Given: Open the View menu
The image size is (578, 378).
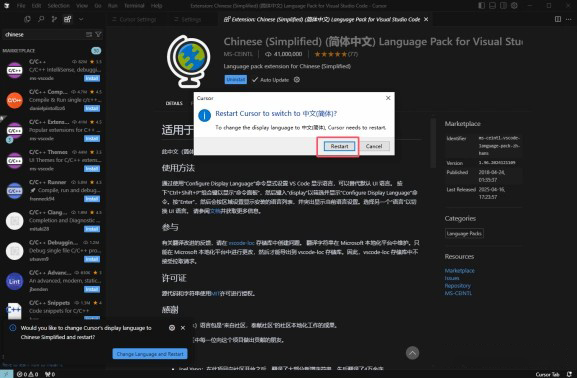Looking at the screenshot, I should (82, 6).
